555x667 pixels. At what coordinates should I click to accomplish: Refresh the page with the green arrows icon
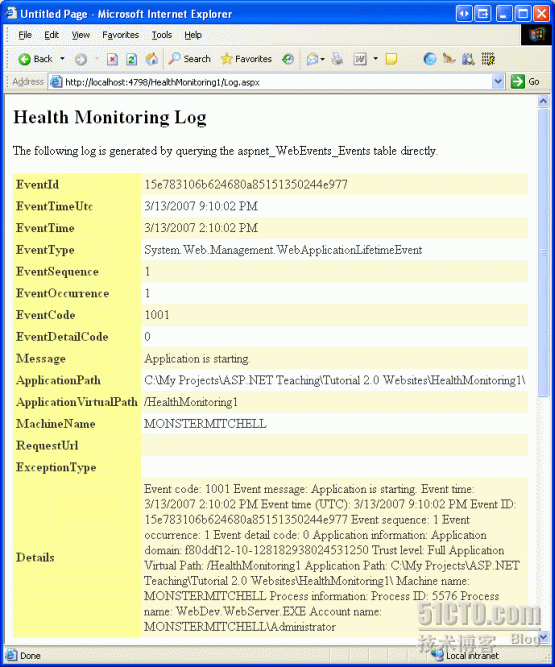132,59
